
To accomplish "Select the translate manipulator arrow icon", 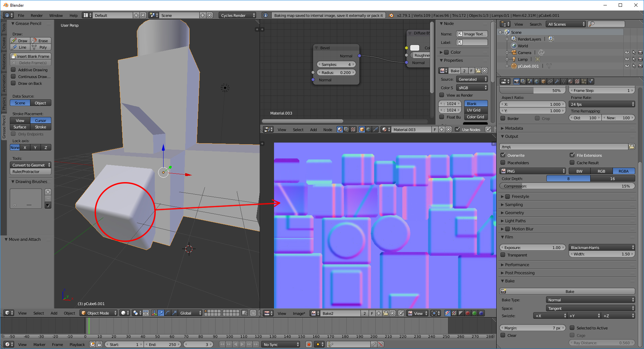I will (161, 313).
